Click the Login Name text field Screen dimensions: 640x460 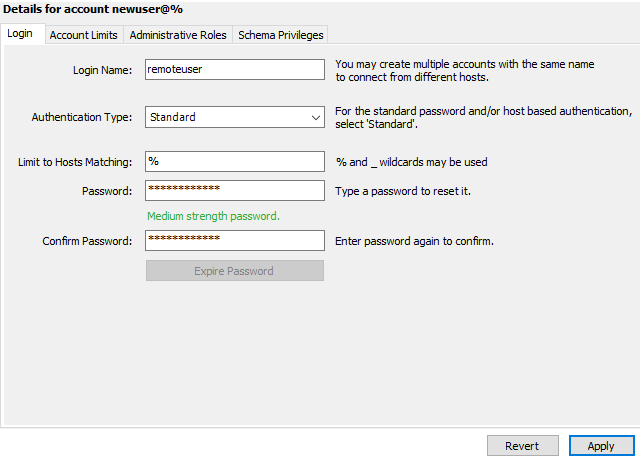235,70
